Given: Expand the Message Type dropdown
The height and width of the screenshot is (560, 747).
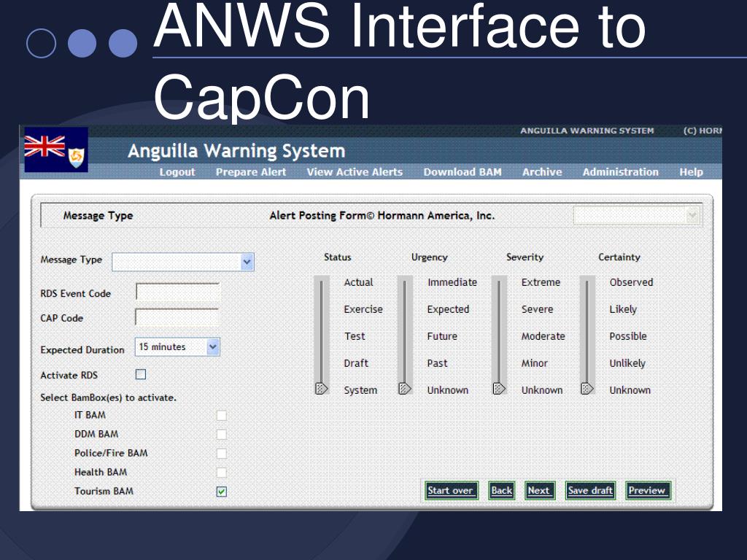Looking at the screenshot, I should tap(183, 262).
